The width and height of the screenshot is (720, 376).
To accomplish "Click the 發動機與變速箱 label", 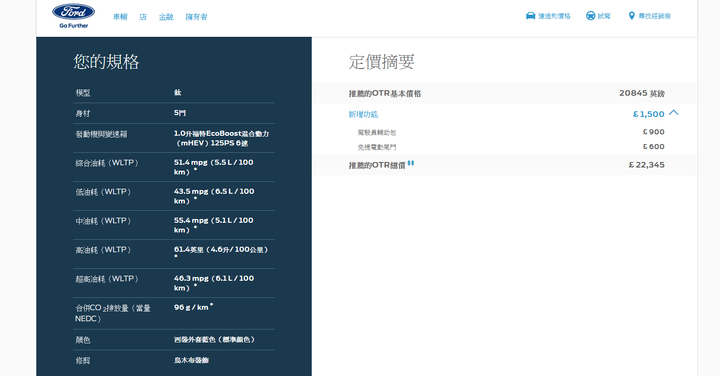I will 101,135.
